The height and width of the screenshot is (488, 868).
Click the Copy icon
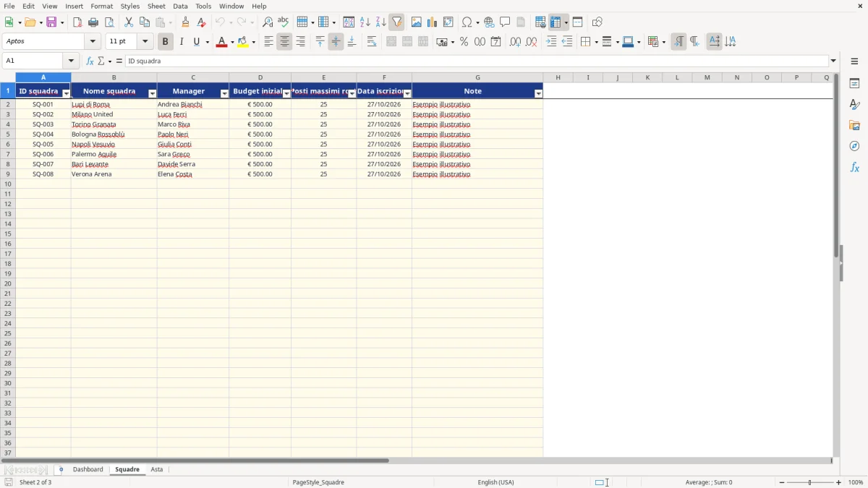pos(145,22)
